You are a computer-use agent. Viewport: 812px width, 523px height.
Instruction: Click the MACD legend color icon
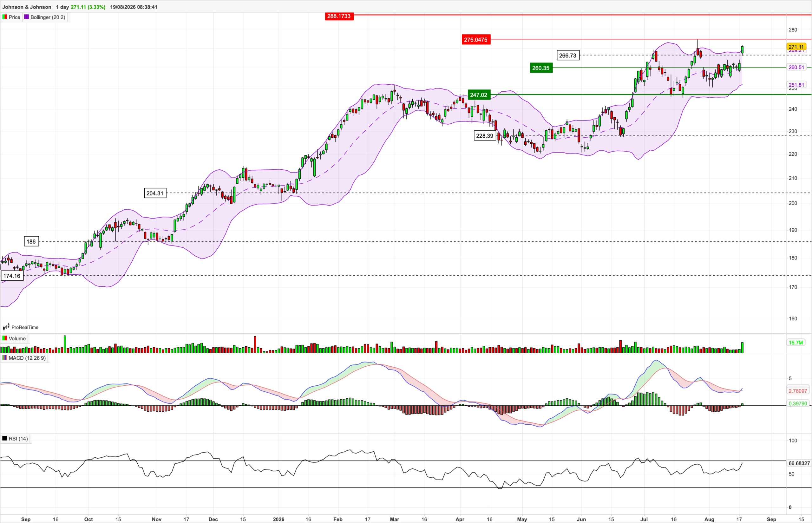pos(4,358)
